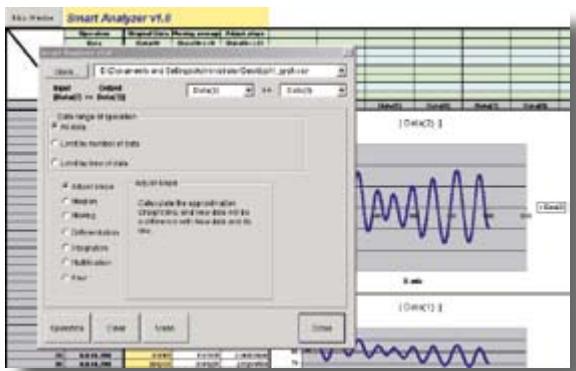Select the Integration radio button
Image resolution: width=576 pixels, height=371 pixels.
[x=65, y=248]
